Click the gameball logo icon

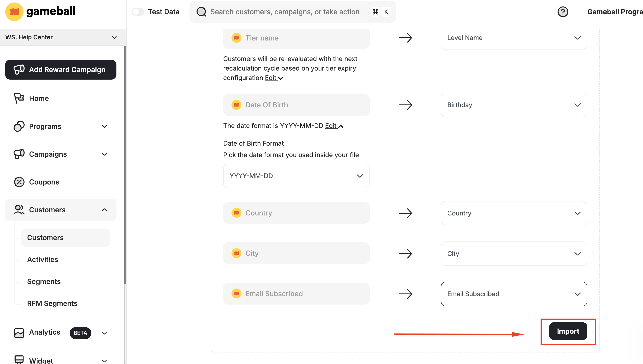click(x=14, y=12)
